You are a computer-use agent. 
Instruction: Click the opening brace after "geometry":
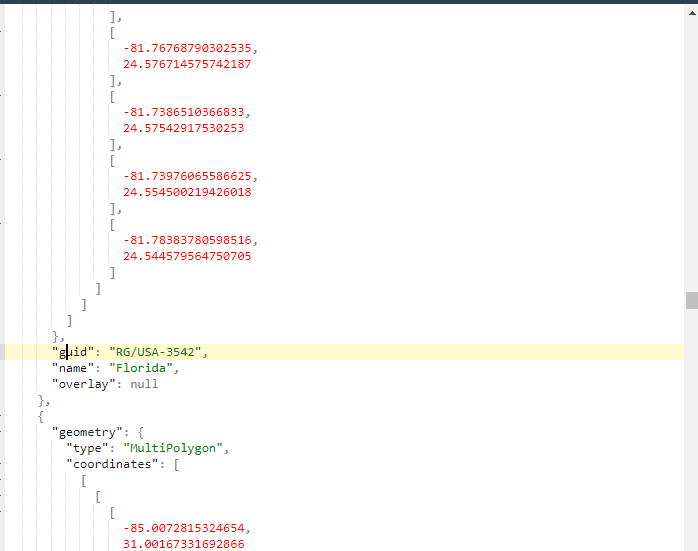pyautogui.click(x=141, y=433)
